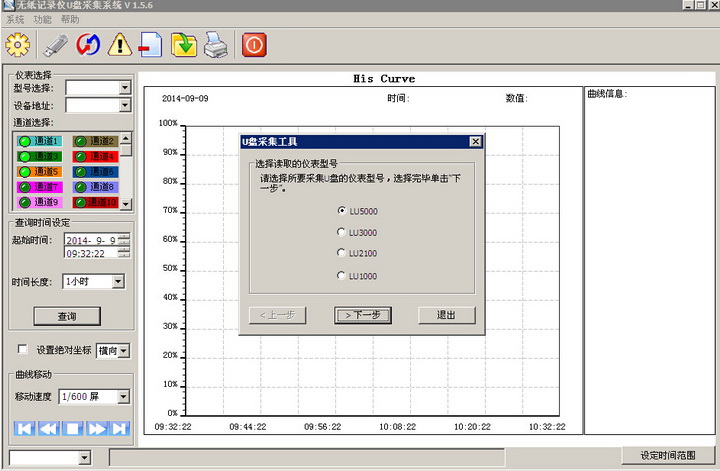Viewport: 720px width, 471px height.
Task: Open the 功能 menu
Action: (42, 19)
